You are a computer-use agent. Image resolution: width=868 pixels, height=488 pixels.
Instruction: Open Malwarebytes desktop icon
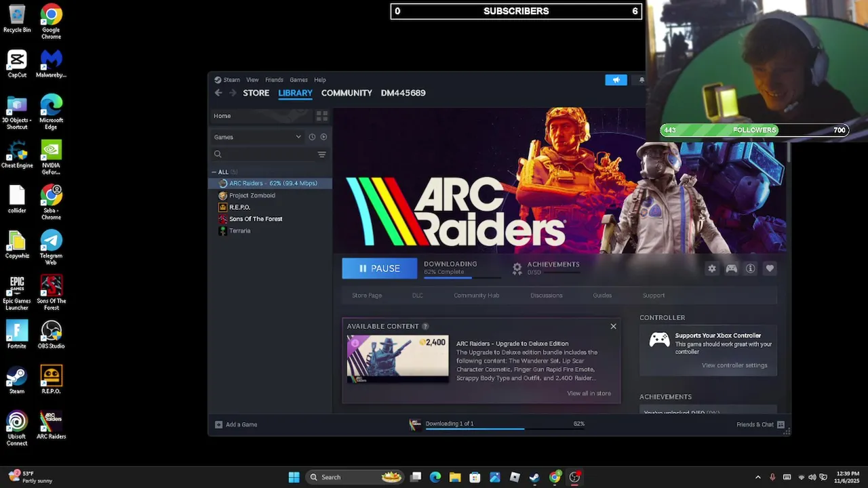52,64
